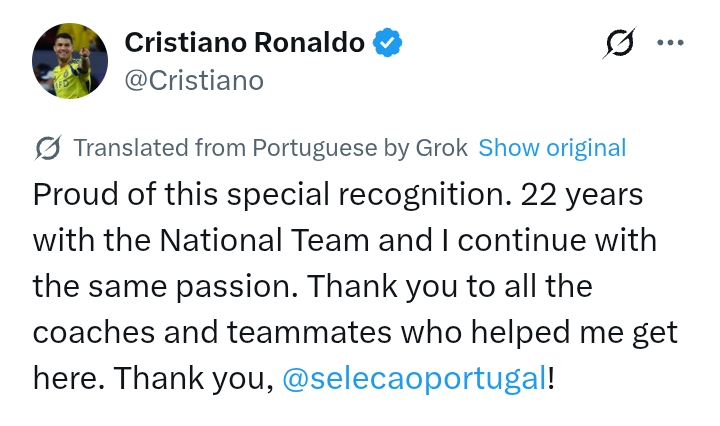This screenshot has width=720, height=426.
Task: Open the @Cristiano handle link
Action: click(x=193, y=81)
